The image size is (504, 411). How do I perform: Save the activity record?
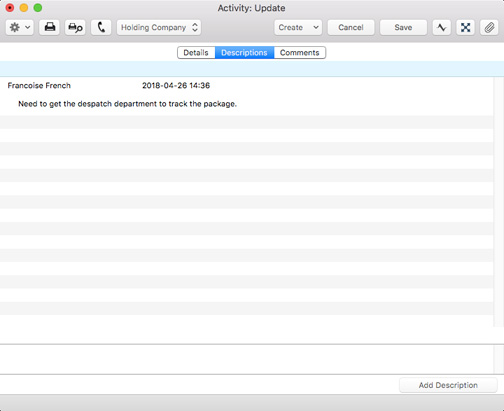(x=403, y=27)
